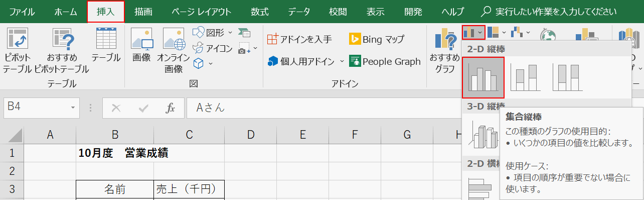Switch to the ページ レイアウト tab
This screenshot has width=644, height=200.
pyautogui.click(x=201, y=12)
